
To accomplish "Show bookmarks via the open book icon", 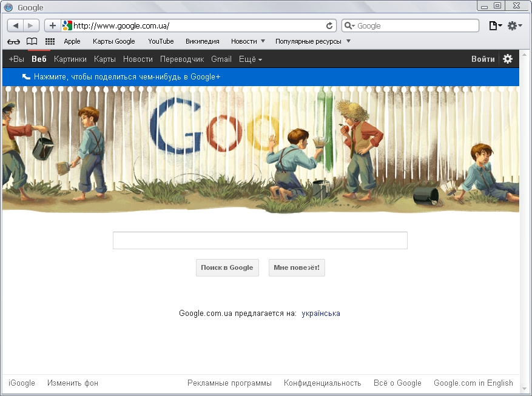I will point(32,42).
